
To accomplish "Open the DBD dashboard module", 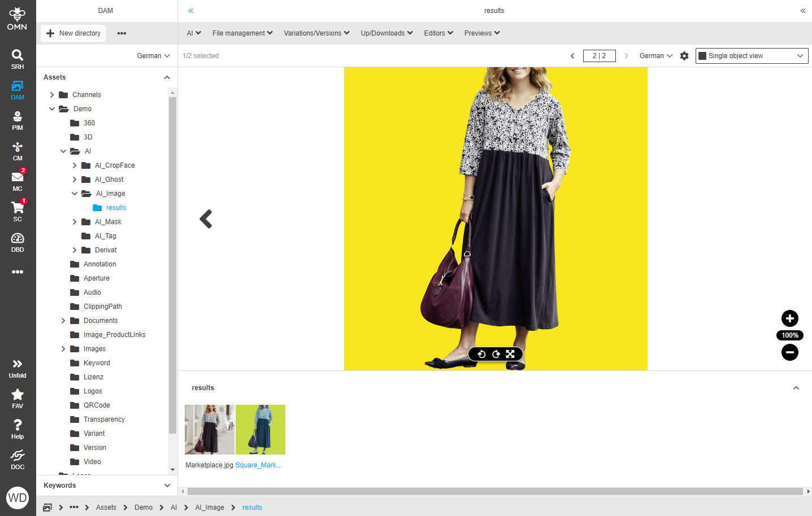I will click(x=18, y=242).
